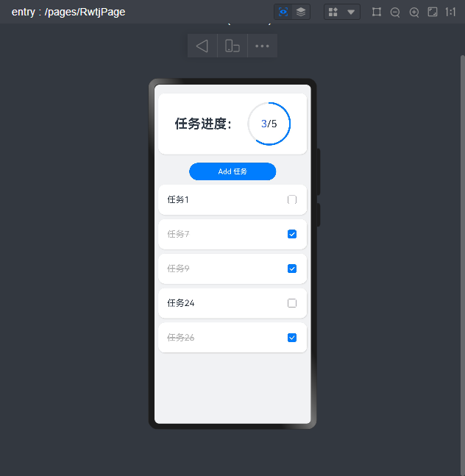Click the 任务1 label text

coord(178,200)
